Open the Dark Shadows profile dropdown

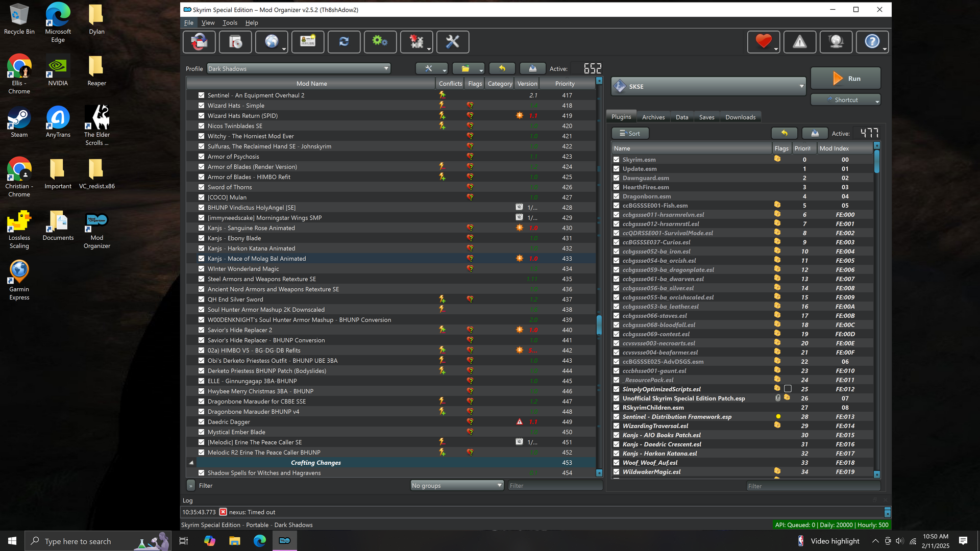299,68
